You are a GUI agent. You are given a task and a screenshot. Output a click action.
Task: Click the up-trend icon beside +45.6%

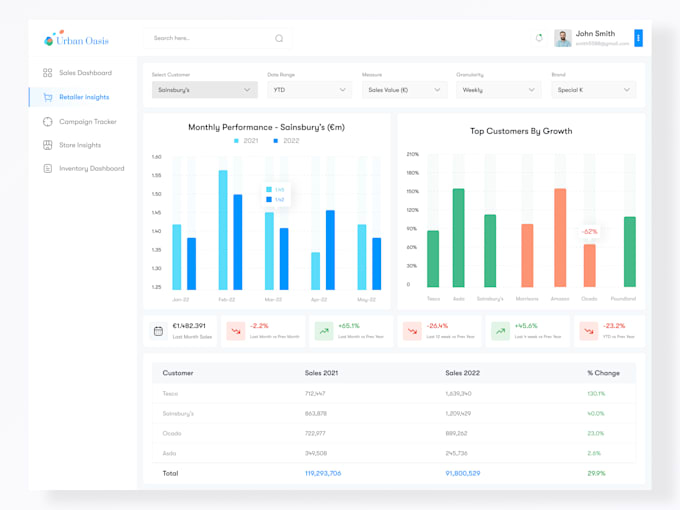click(500, 331)
